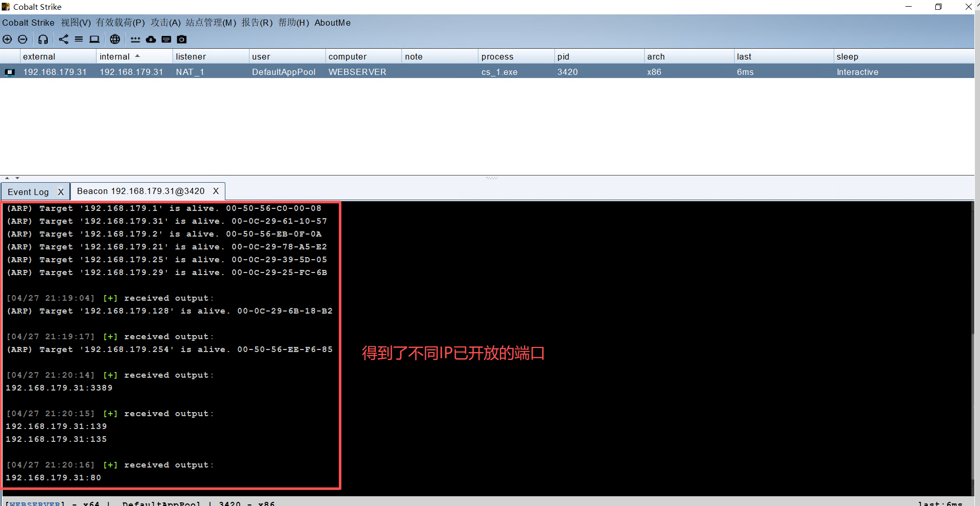Open the 视图(V) menu

pyautogui.click(x=76, y=23)
